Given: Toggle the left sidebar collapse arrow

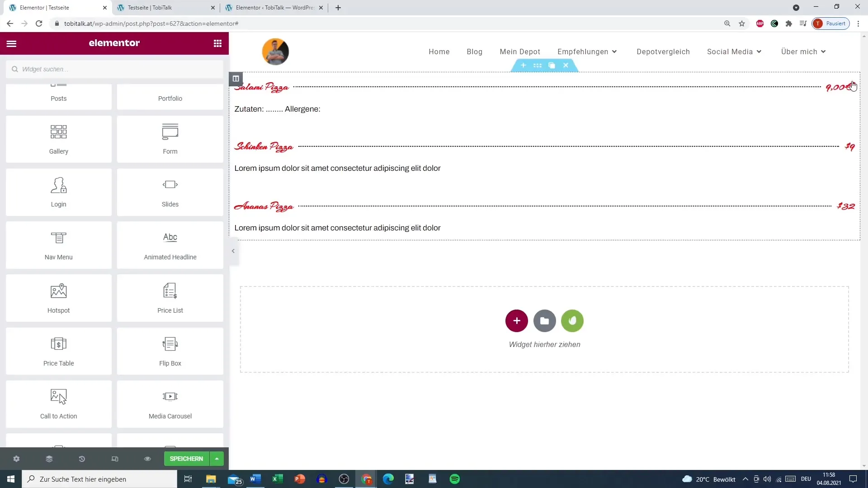Looking at the screenshot, I should click(234, 251).
